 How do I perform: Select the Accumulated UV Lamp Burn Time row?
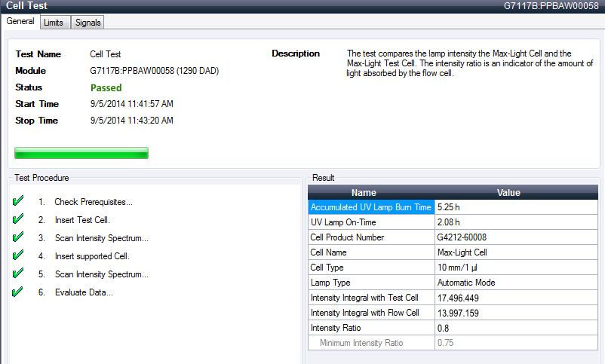tap(370, 207)
